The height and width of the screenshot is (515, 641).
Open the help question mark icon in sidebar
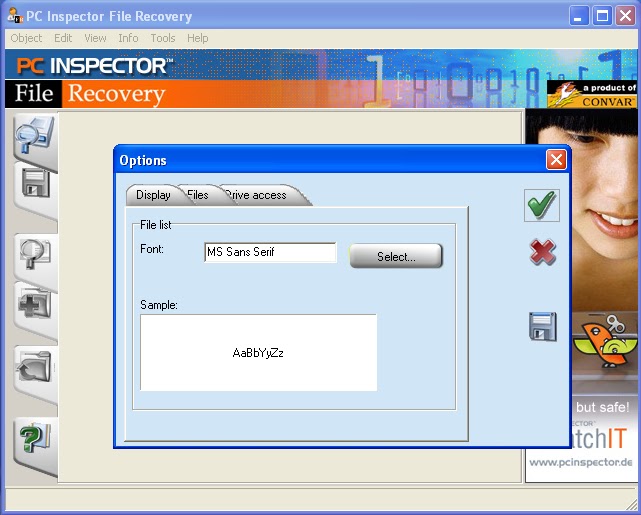click(x=35, y=438)
